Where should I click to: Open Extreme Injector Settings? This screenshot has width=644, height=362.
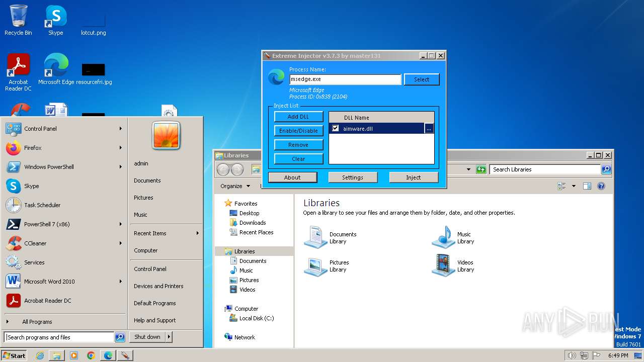click(353, 177)
